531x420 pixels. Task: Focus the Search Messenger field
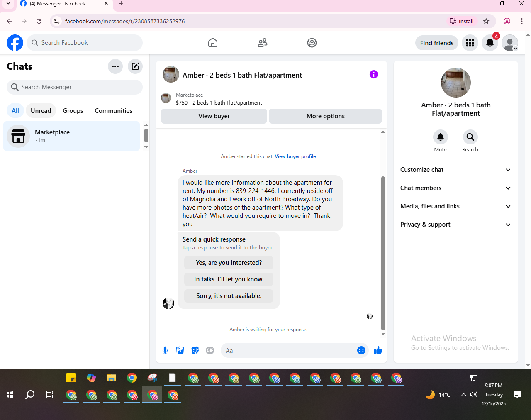click(x=75, y=87)
